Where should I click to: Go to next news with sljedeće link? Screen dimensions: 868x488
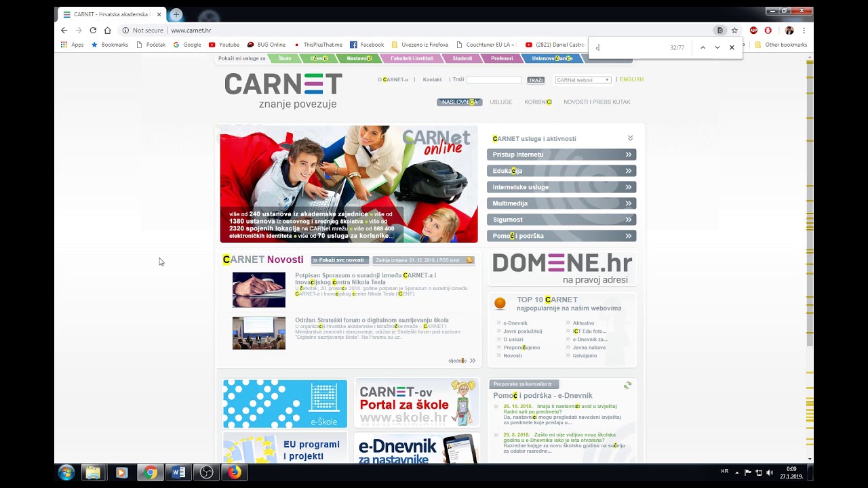(462, 361)
